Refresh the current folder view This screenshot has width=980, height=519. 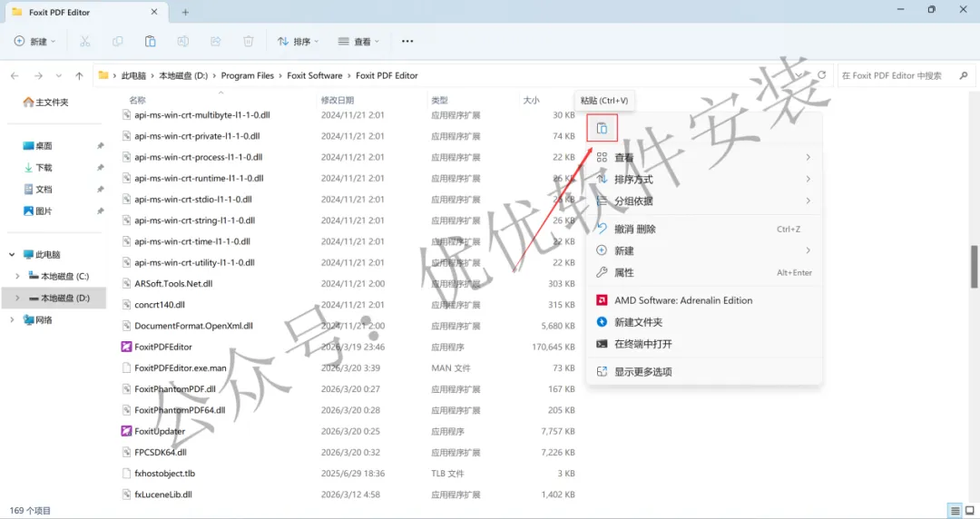click(822, 75)
